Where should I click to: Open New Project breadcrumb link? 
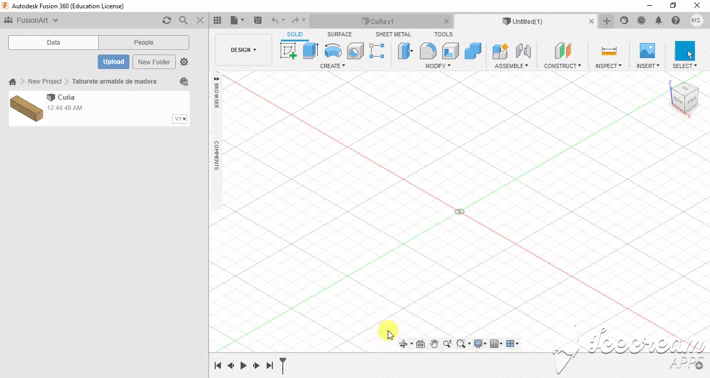pos(45,81)
